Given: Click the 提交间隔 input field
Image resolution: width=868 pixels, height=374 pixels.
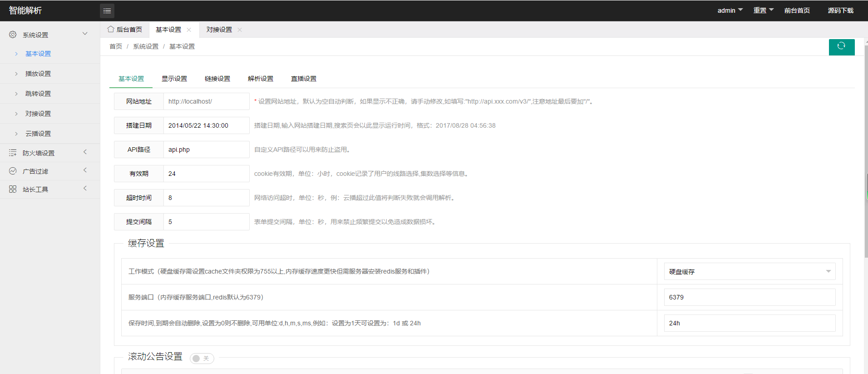Looking at the screenshot, I should 207,222.
